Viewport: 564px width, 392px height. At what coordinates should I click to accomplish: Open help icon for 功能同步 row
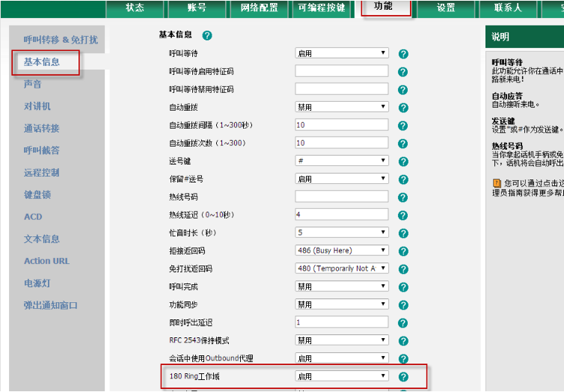(402, 305)
